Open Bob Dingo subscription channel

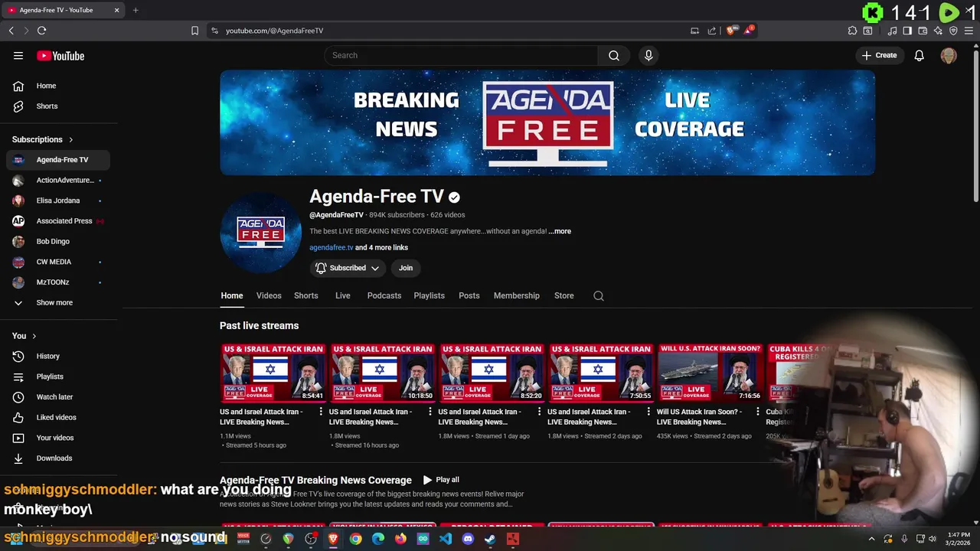59,241
